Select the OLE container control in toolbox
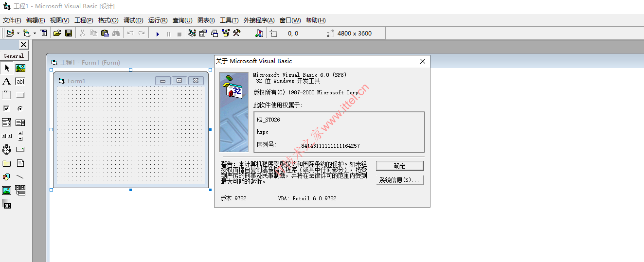 click(x=7, y=205)
